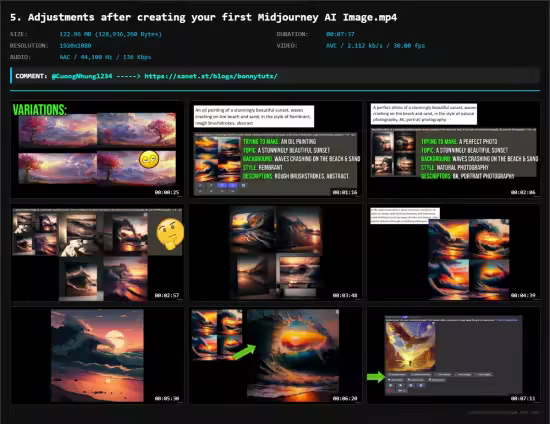550x424 pixels.
Task: Click the eye-rolling emoji in the Variations frame
Action: 149,160
